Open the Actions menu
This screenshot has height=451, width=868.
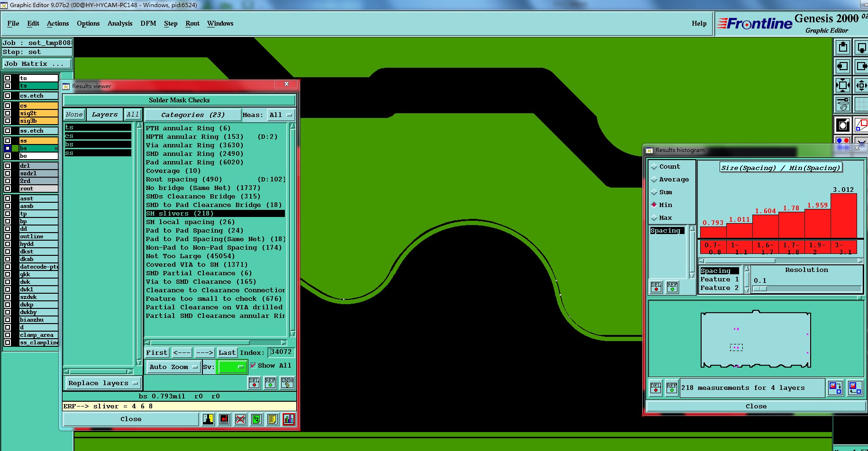coord(58,23)
